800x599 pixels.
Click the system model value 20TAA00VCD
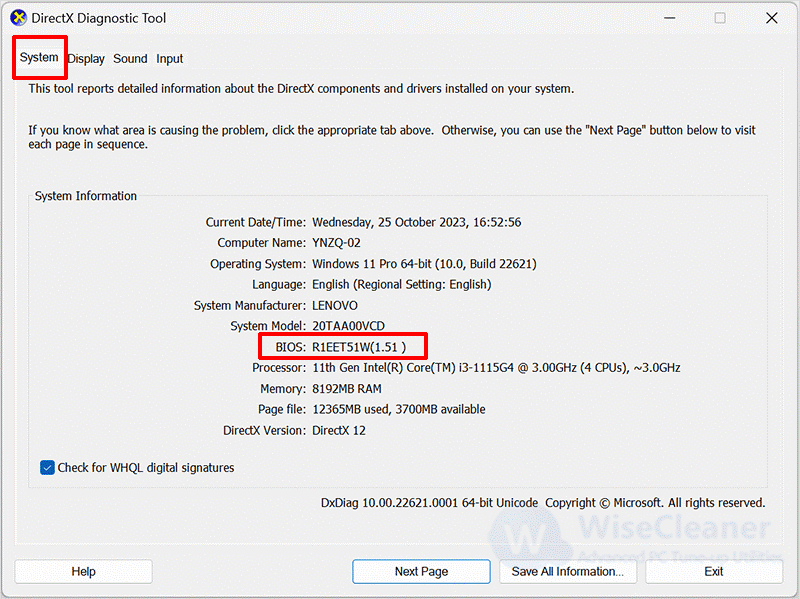348,326
